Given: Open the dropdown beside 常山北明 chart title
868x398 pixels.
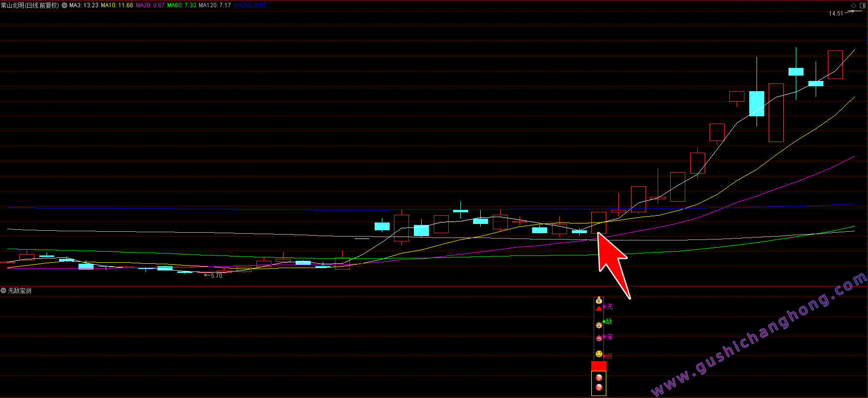Looking at the screenshot, I should click(x=64, y=5).
